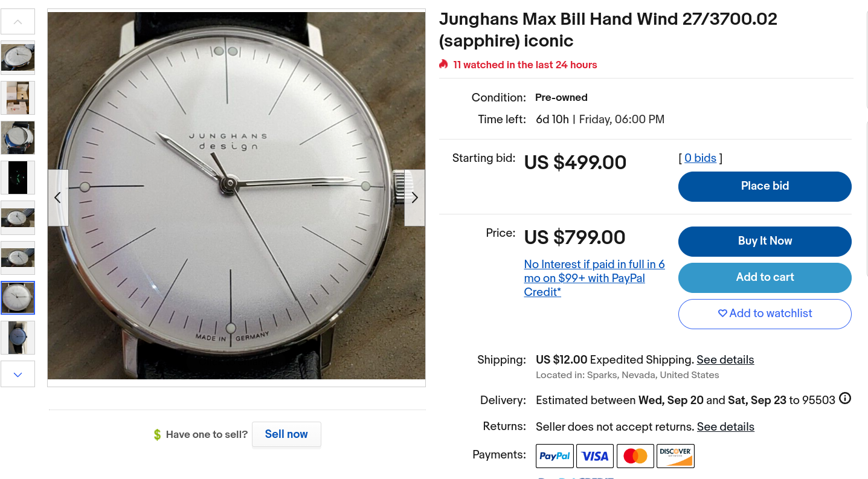Add to watchlist with heart button

(765, 313)
